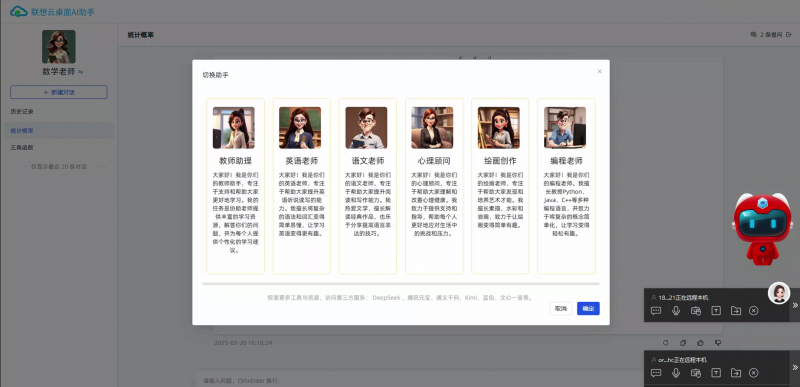Click the 取消 cancel button
The height and width of the screenshot is (387, 800).
pyautogui.click(x=561, y=308)
